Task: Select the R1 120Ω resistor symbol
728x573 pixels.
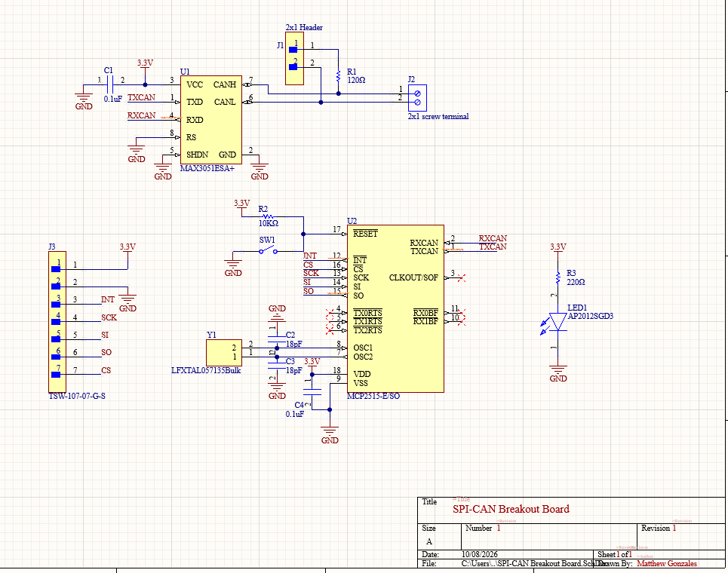Action: (339, 75)
